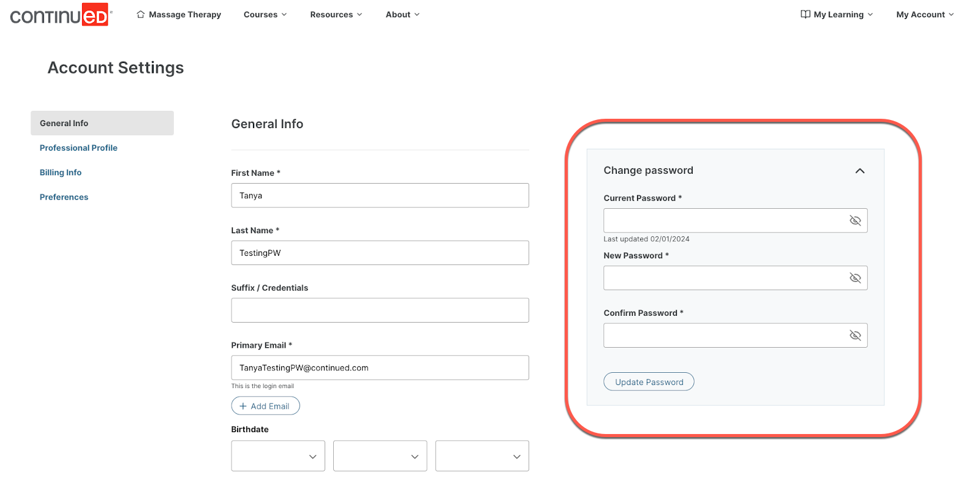Viewport: 980px width, 483px height.
Task: Click the book icon next to My Learning
Action: 805,14
